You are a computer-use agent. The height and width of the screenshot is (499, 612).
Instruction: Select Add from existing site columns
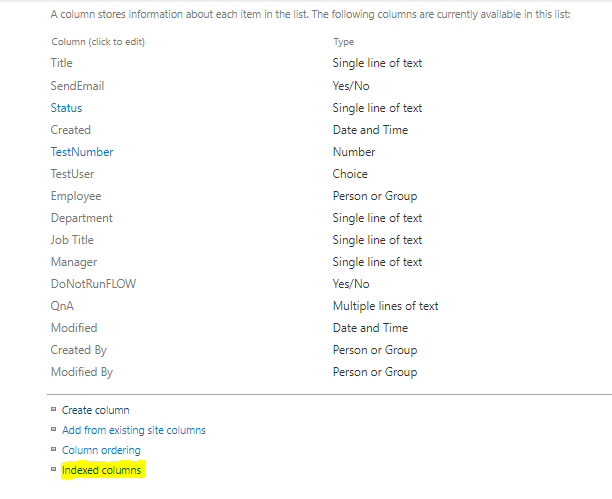click(133, 430)
